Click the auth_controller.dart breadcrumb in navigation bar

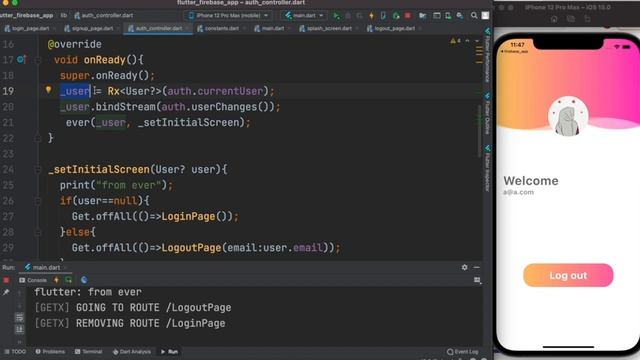click(104, 16)
